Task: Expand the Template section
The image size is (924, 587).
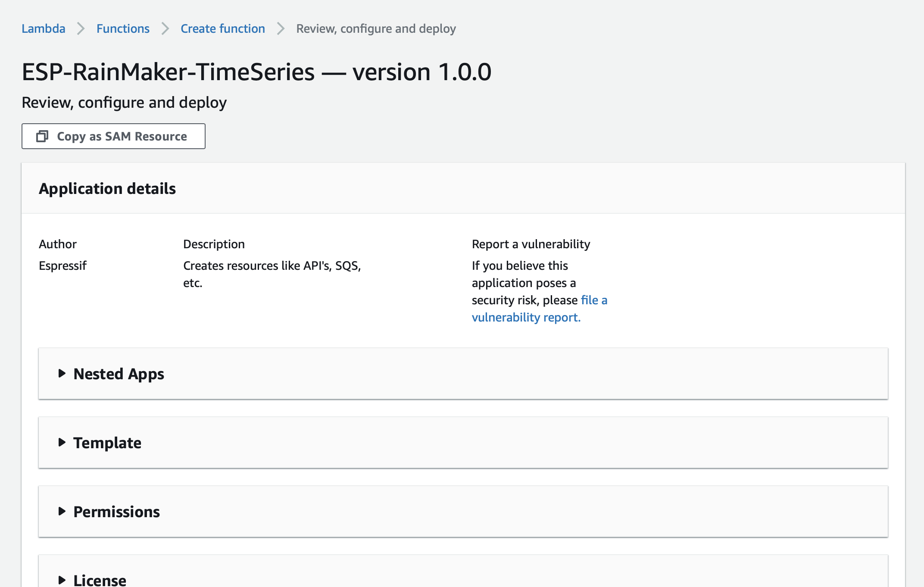Action: click(x=463, y=443)
